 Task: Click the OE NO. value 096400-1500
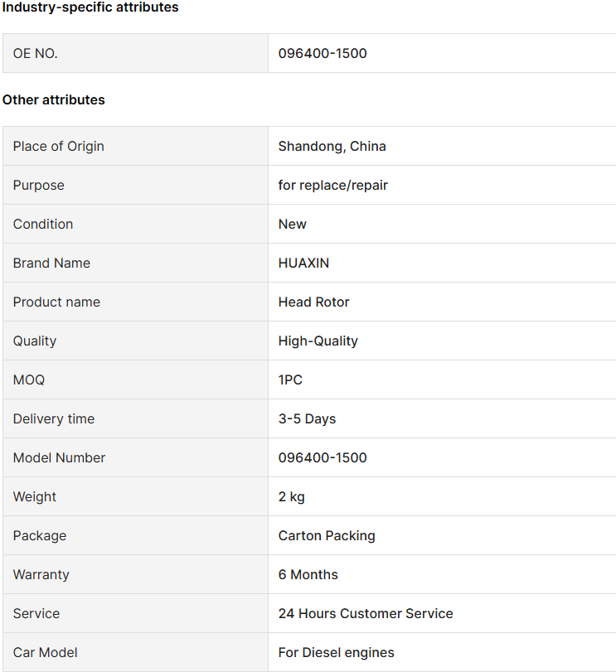(323, 54)
